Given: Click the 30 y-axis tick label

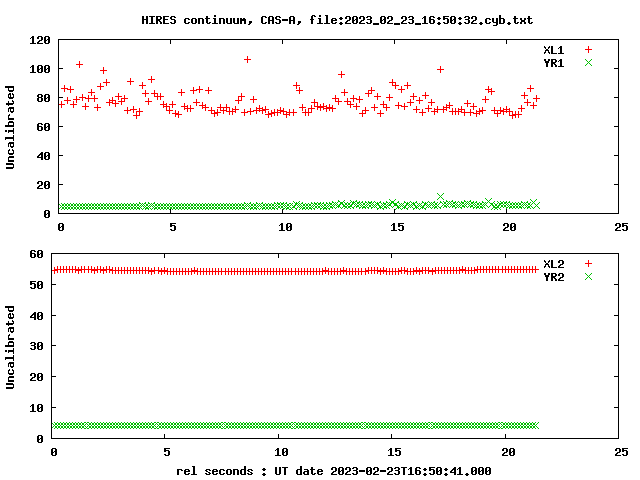Looking at the screenshot, I should tap(36, 346).
